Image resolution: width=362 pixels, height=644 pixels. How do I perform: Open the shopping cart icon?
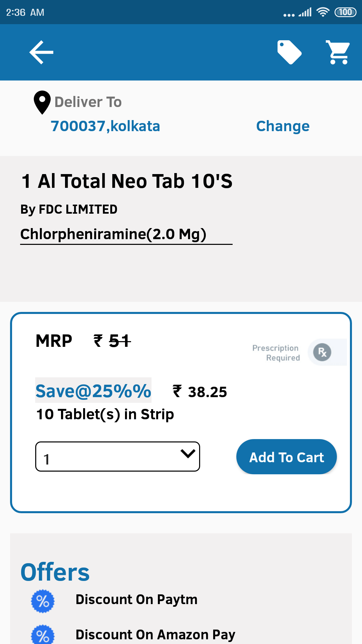(338, 52)
